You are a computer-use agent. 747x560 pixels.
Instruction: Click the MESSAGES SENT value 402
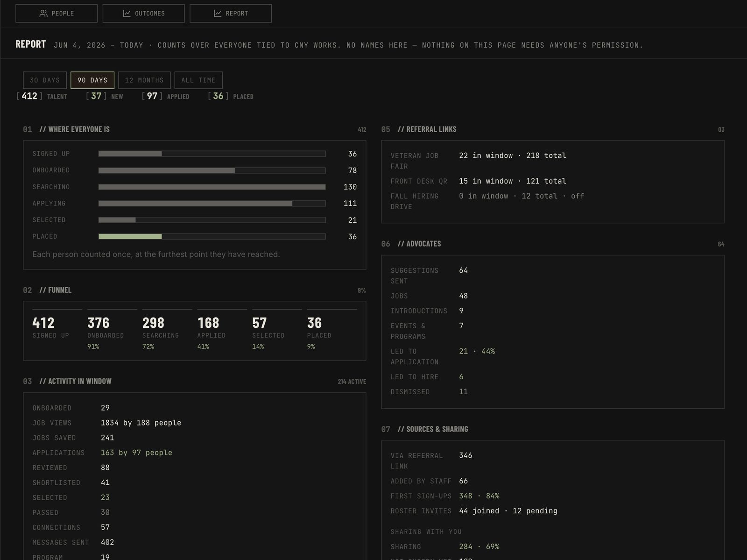[x=107, y=542]
